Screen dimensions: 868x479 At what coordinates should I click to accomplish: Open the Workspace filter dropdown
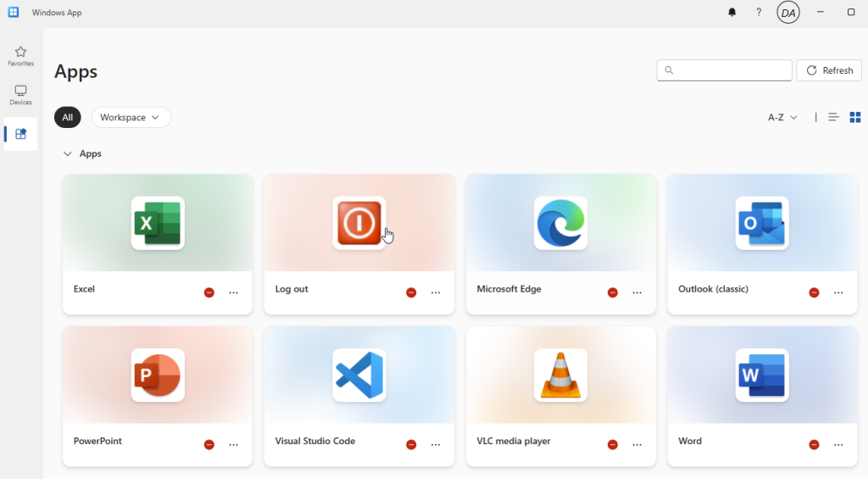pos(131,117)
